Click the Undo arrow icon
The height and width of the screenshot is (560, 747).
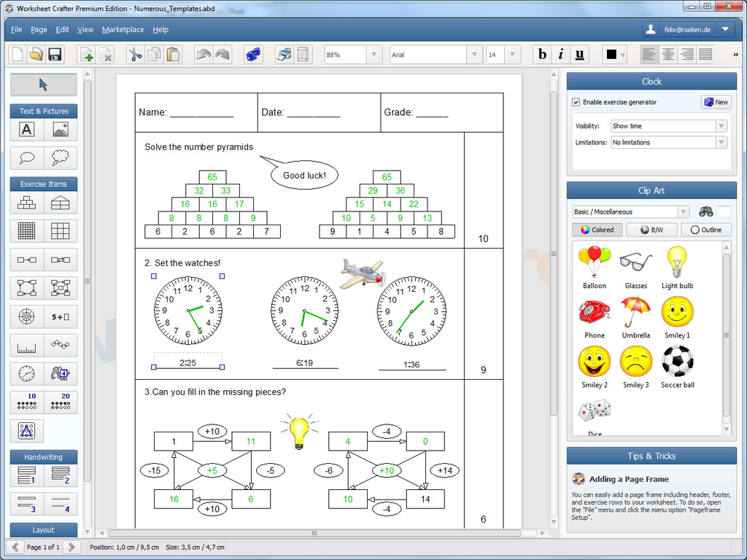pos(203,54)
